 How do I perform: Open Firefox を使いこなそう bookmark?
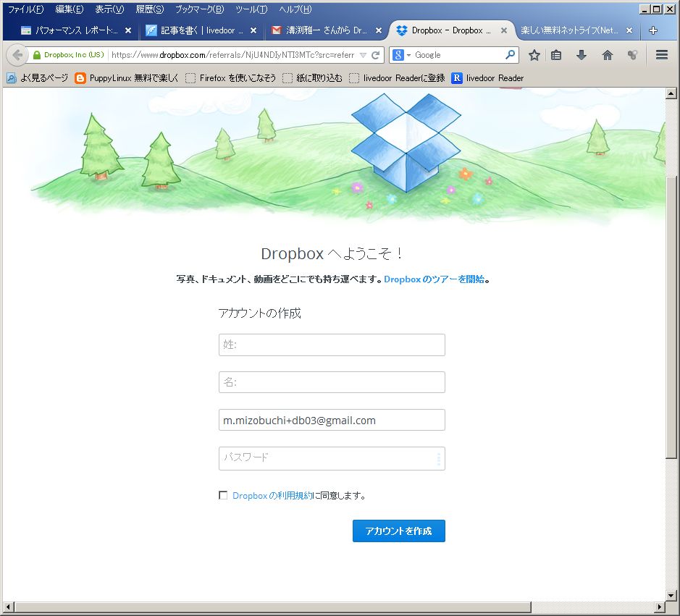click(230, 78)
